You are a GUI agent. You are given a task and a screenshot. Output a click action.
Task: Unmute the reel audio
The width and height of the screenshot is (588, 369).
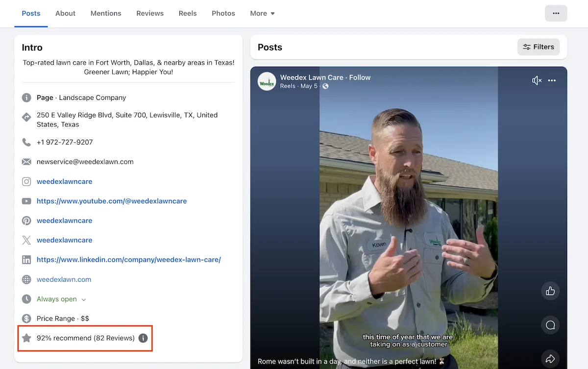537,81
